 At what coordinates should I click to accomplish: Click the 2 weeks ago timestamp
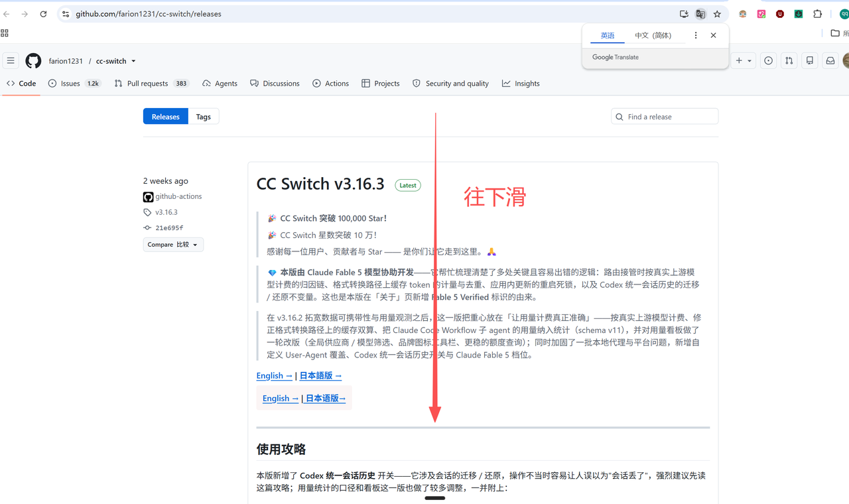[166, 181]
